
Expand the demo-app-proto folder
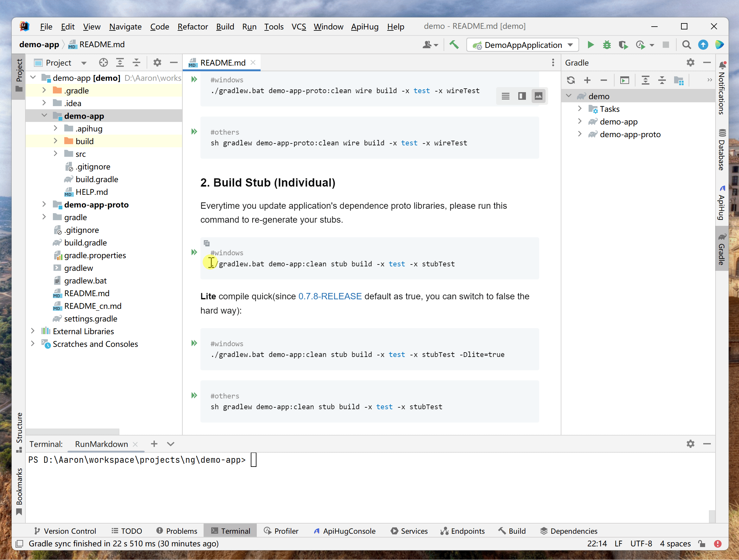(44, 204)
